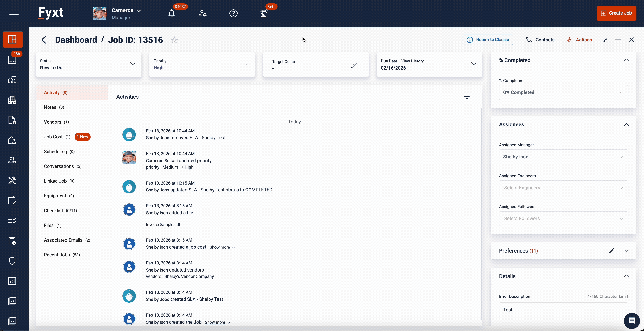Click the Brief Description text field
Image resolution: width=644 pixels, height=331 pixels.
pyautogui.click(x=563, y=310)
